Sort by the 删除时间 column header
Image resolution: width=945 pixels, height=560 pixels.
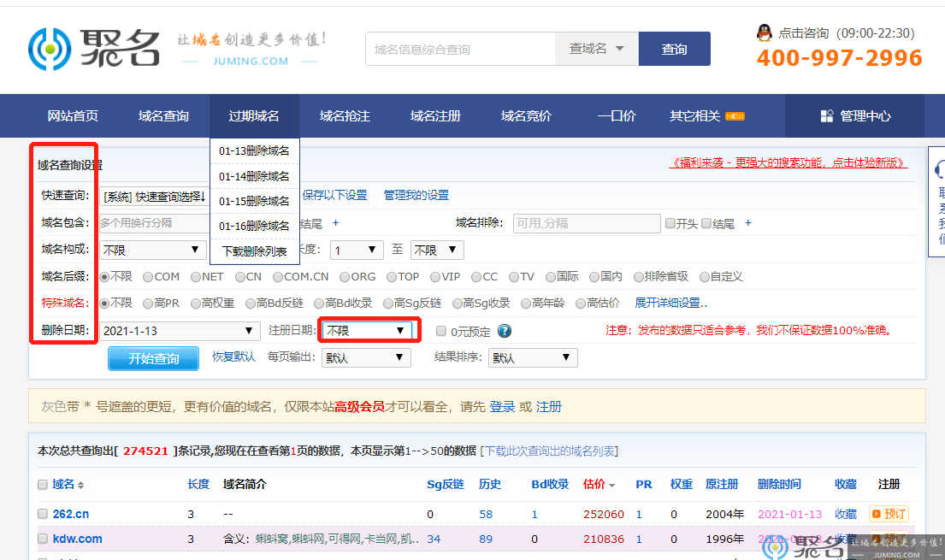[x=779, y=484]
